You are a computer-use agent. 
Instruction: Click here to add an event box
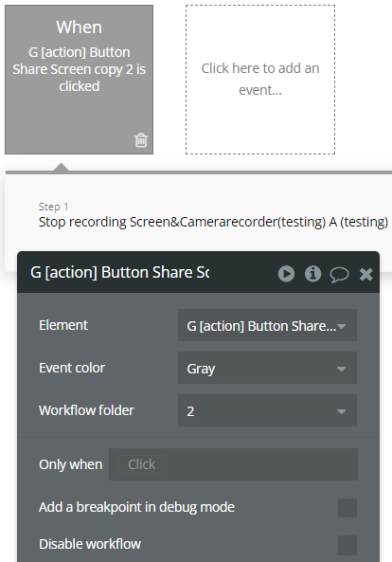pos(260,80)
